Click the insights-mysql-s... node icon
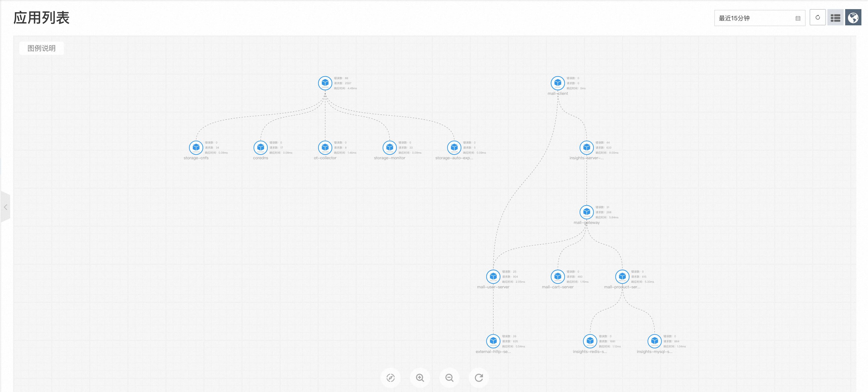 [x=654, y=341]
